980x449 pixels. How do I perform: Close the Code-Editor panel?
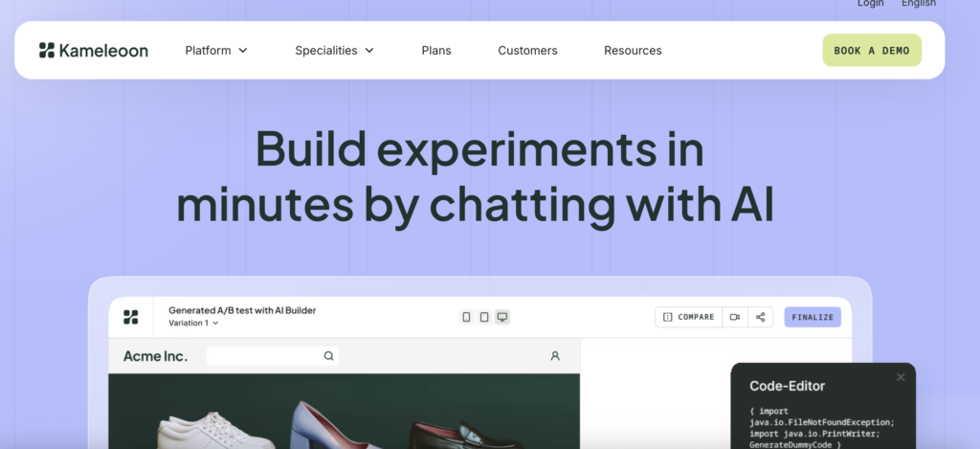click(900, 377)
